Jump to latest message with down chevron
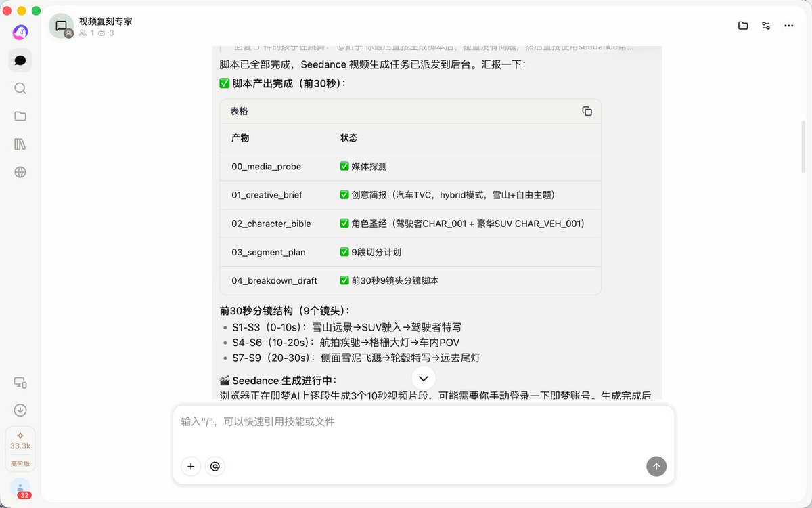 424,378
